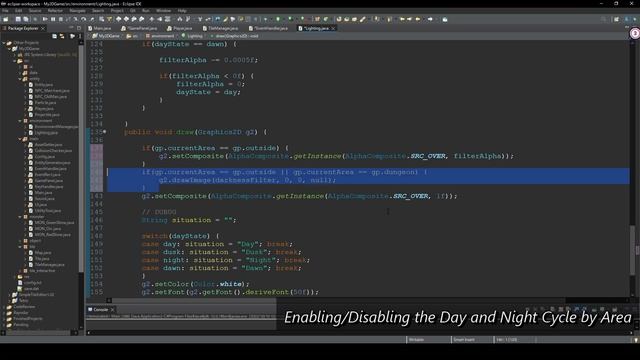Viewport: 640px width, 360px height.
Task: Switch to the Player.java editor tab
Action: pyautogui.click(x=180, y=28)
